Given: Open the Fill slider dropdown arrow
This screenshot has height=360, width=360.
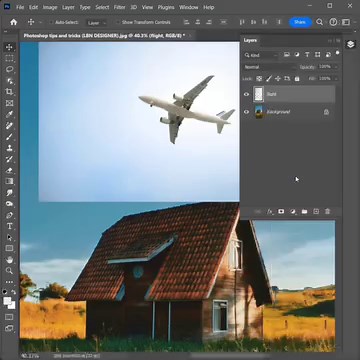Looking at the screenshot, I should coord(336,79).
